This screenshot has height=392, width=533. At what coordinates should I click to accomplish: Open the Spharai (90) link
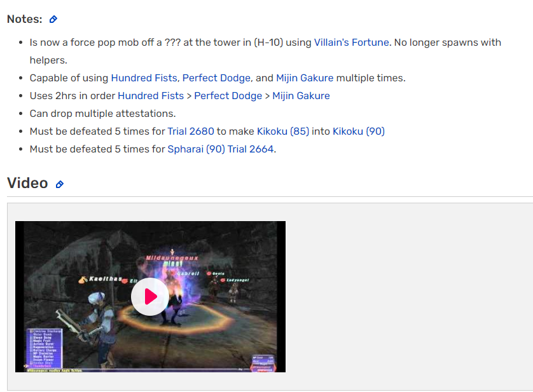[196, 149]
